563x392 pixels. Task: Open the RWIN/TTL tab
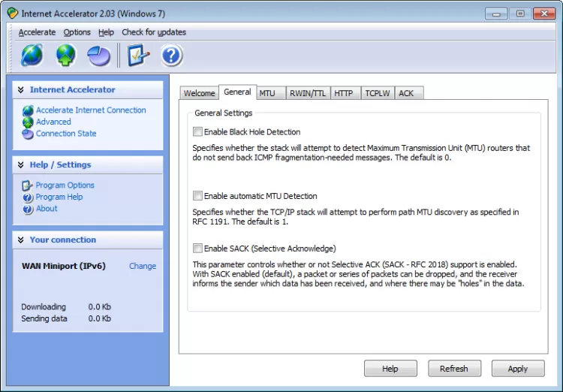click(x=308, y=93)
